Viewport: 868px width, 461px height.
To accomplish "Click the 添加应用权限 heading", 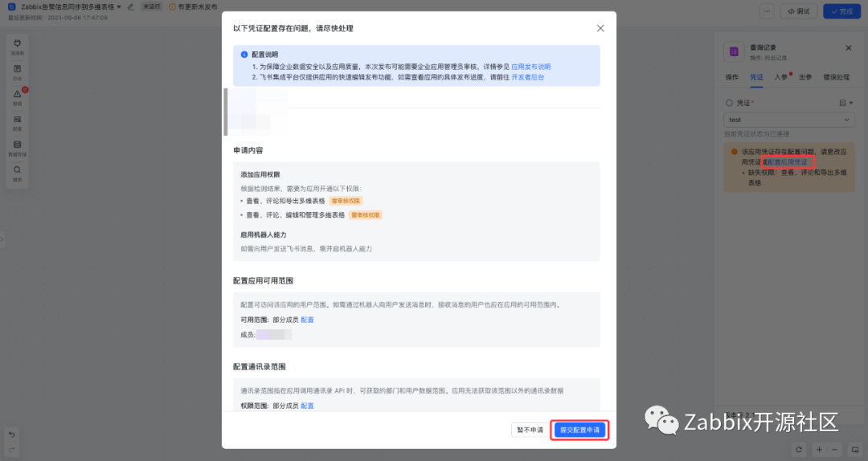I will (260, 174).
